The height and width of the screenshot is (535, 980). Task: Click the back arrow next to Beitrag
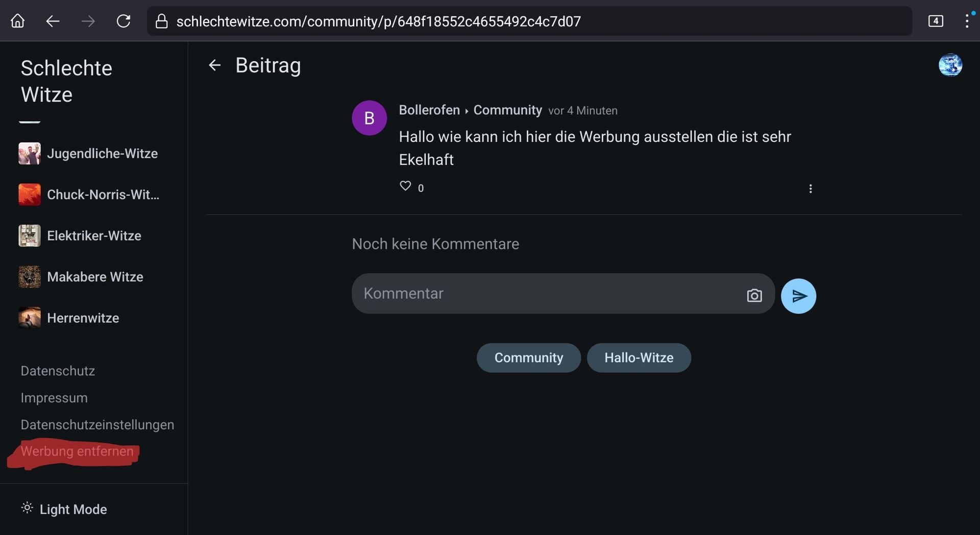[214, 65]
